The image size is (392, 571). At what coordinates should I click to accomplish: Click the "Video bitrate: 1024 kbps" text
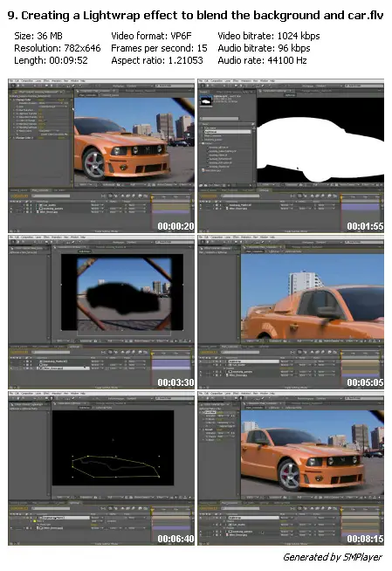pos(269,36)
